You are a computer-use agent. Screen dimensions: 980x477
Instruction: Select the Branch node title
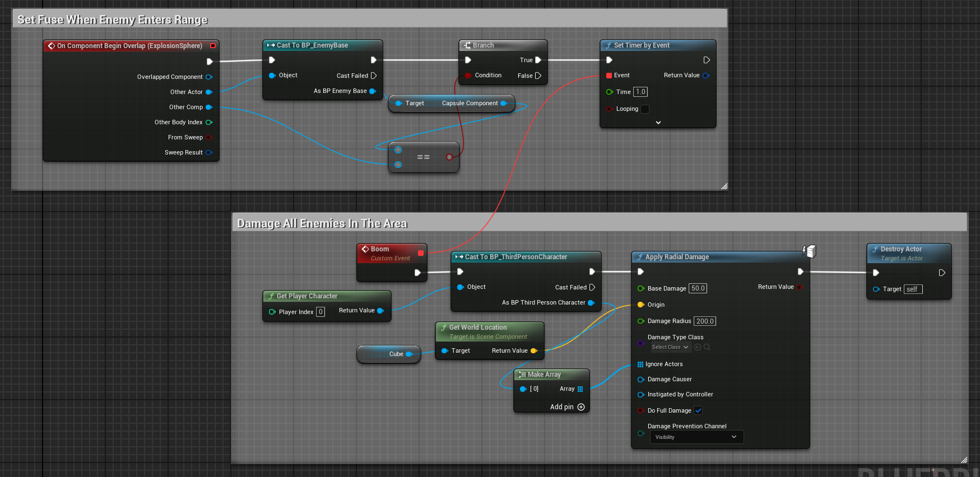point(483,45)
